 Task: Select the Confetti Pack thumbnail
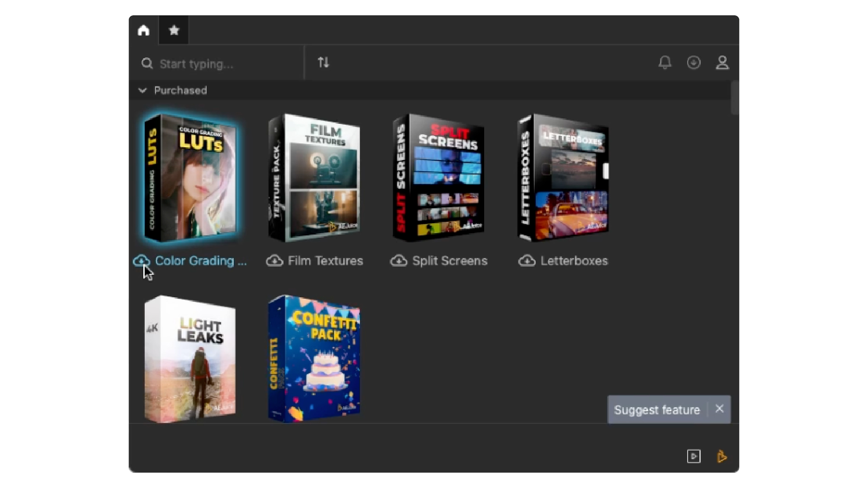point(314,359)
